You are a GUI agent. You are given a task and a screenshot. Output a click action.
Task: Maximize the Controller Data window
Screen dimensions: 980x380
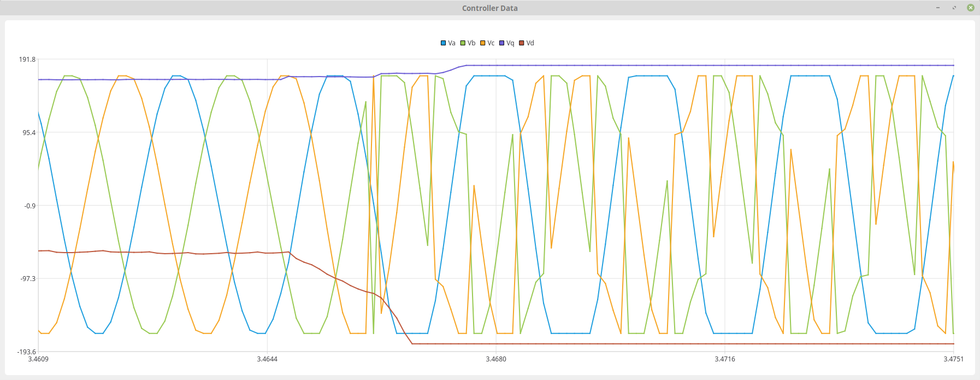click(x=954, y=8)
